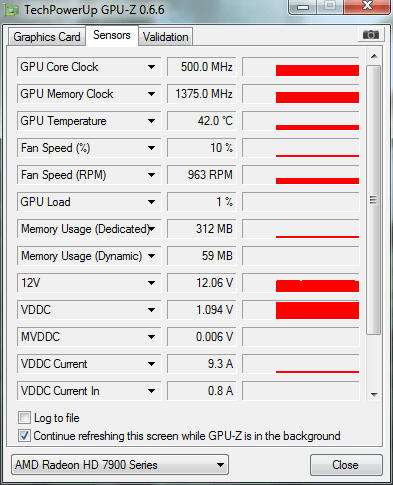
Task: Click the 1375.0 MHz memory clock value field
Action: [x=202, y=94]
